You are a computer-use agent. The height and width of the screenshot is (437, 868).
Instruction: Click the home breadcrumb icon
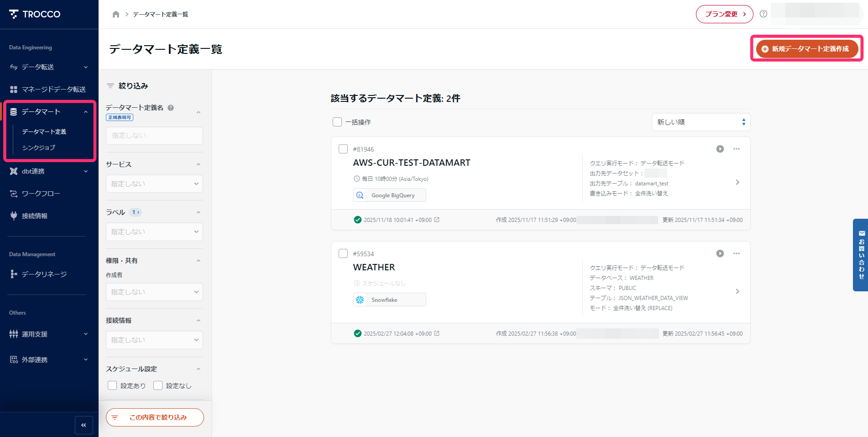[115, 14]
